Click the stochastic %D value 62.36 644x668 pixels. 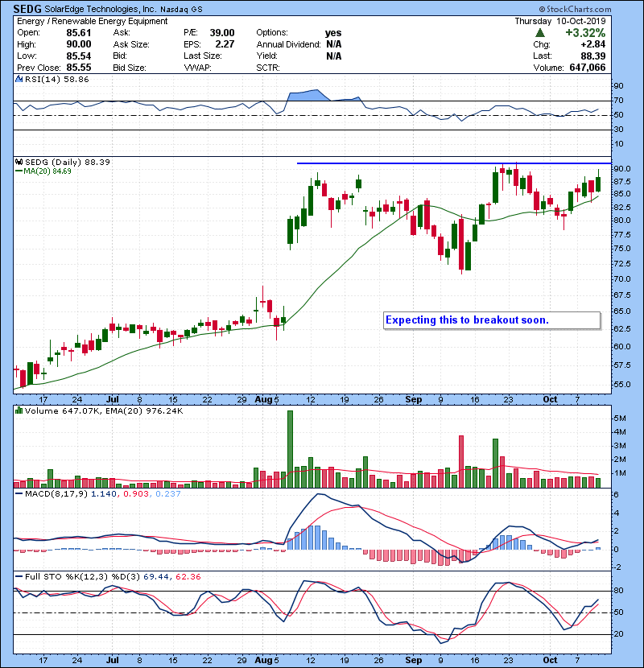coord(188,577)
